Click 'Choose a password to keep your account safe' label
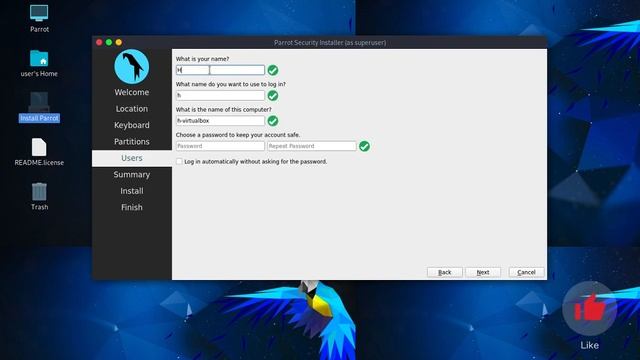The image size is (640, 360). click(238, 135)
